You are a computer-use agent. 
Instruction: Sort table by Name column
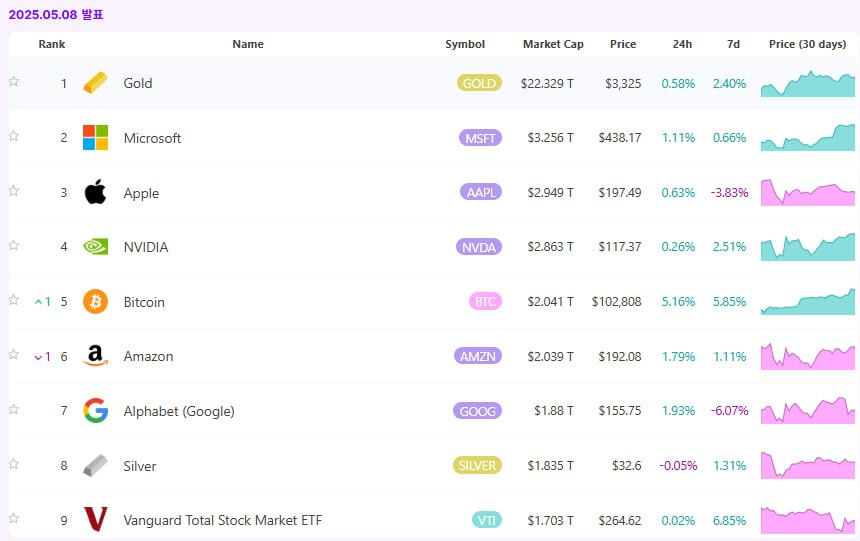(248, 44)
